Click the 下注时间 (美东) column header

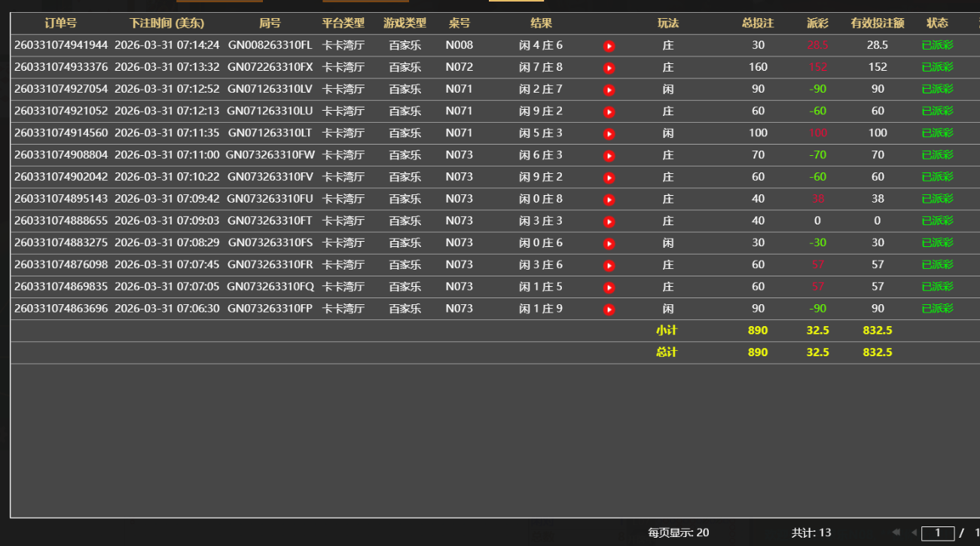pyautogui.click(x=166, y=23)
